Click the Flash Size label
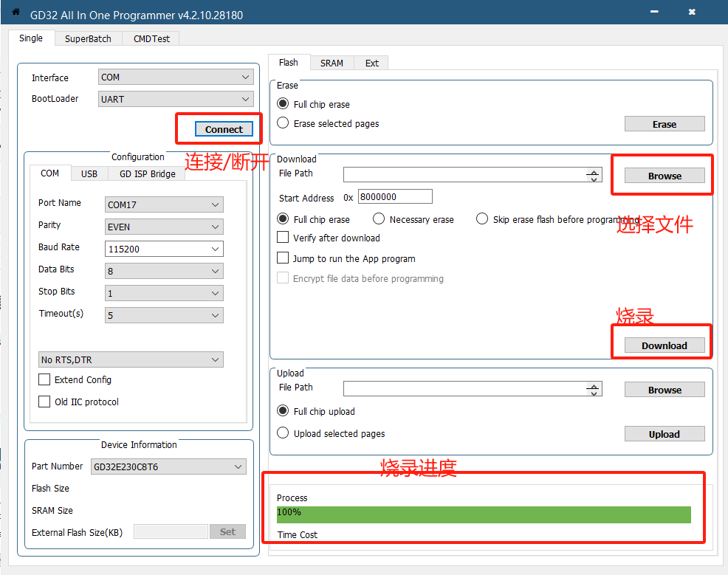Image resolution: width=728 pixels, height=575 pixels. click(x=50, y=489)
